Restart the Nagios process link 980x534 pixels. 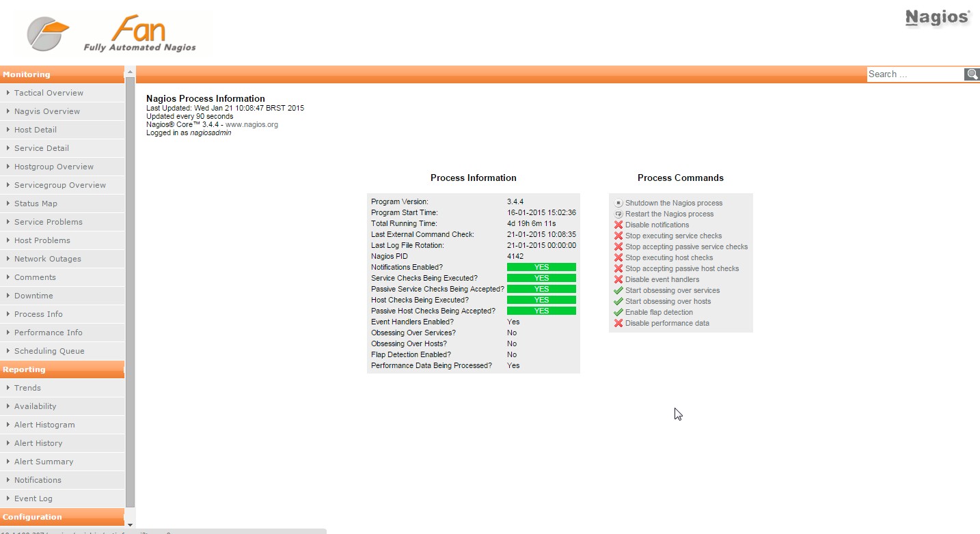669,214
